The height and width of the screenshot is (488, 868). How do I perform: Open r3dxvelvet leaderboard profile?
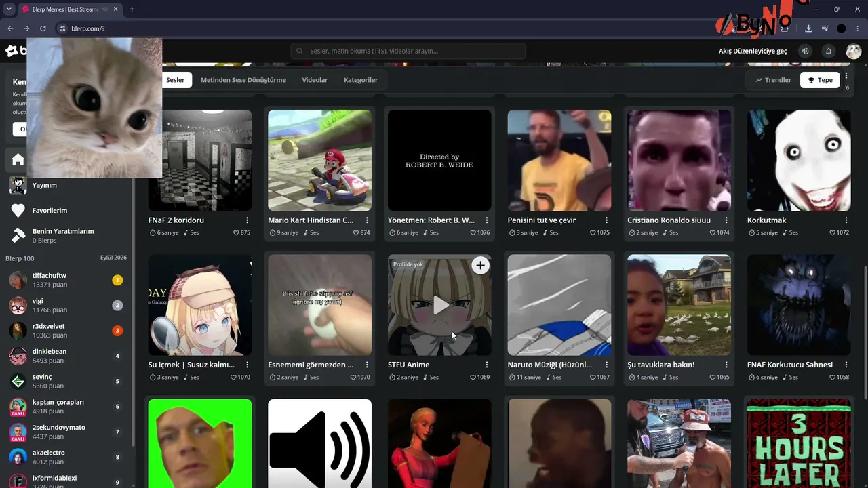click(x=66, y=331)
